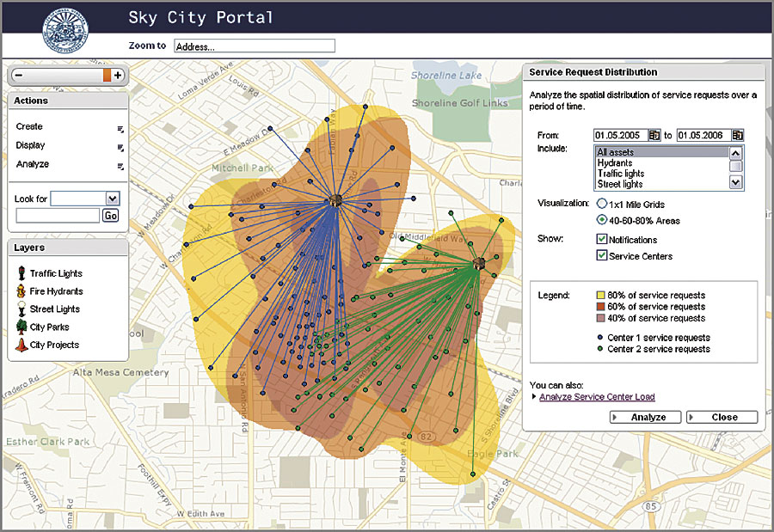
Task: Select Display in Actions panel
Action: click(30, 145)
